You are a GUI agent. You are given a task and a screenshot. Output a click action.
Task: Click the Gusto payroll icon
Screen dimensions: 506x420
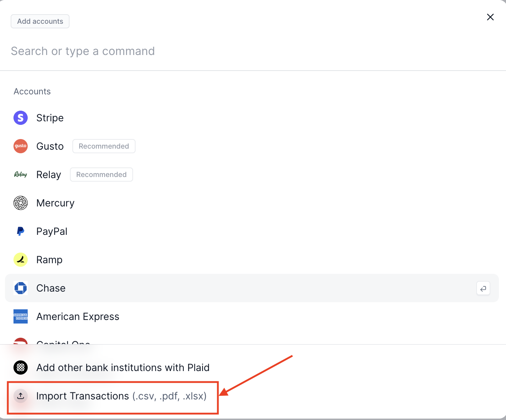click(x=20, y=146)
